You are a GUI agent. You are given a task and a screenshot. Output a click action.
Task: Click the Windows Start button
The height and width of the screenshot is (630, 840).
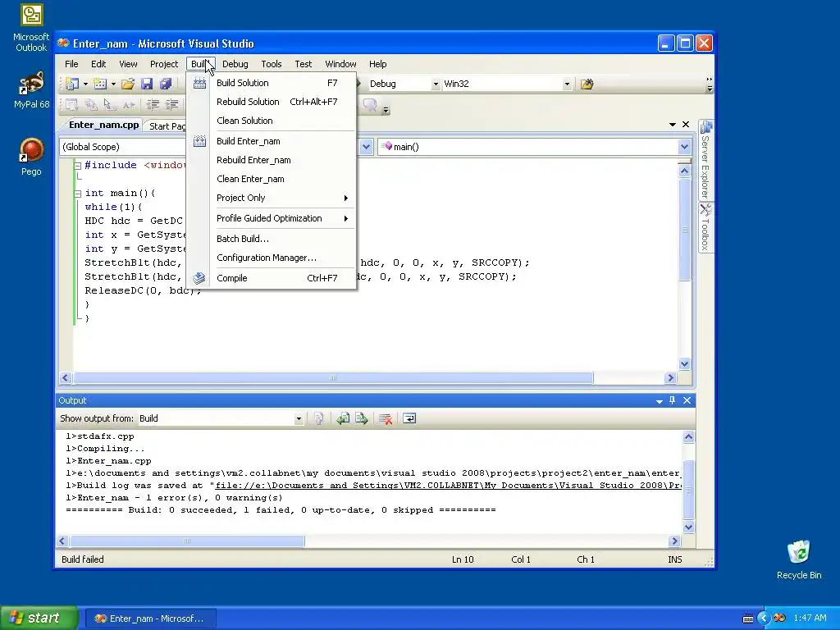coord(39,619)
